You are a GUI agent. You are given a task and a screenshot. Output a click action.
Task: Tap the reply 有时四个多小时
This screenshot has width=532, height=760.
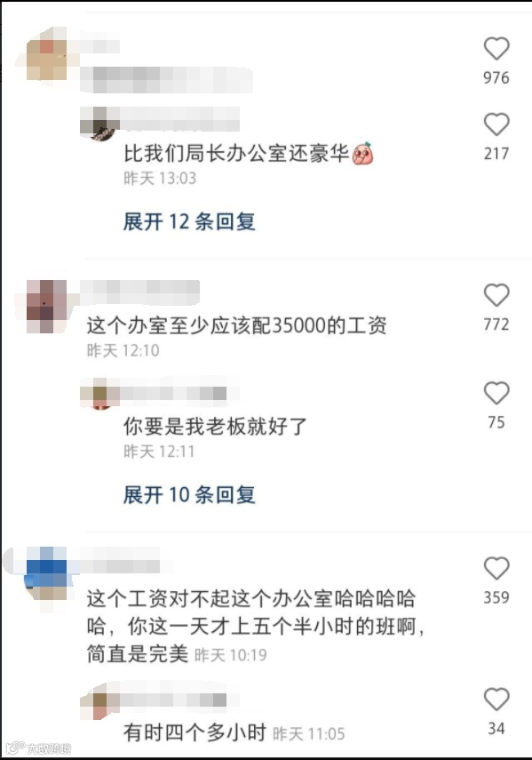pyautogui.click(x=195, y=732)
